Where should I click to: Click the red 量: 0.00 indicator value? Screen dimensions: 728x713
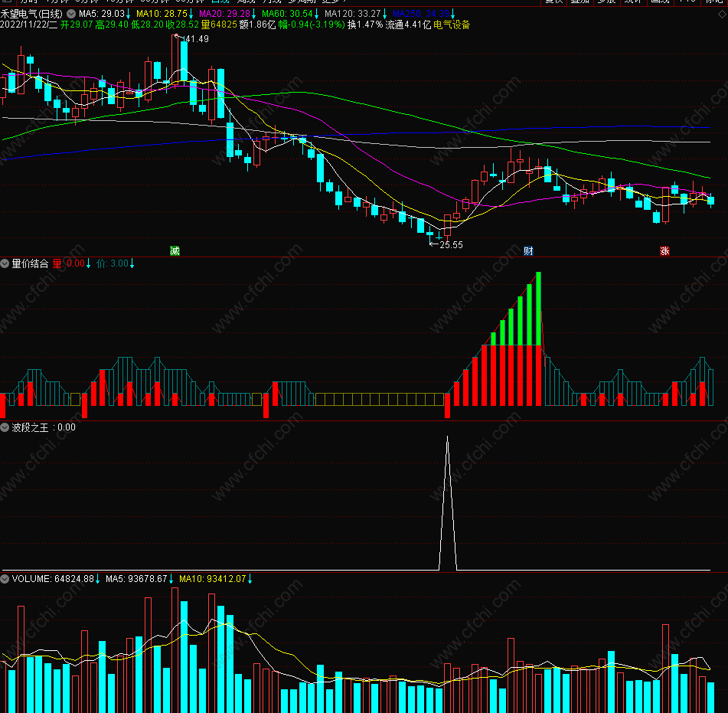coord(69,263)
